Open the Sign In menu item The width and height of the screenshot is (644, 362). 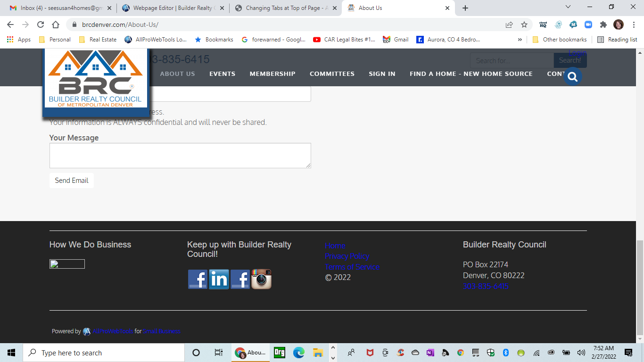pyautogui.click(x=382, y=74)
